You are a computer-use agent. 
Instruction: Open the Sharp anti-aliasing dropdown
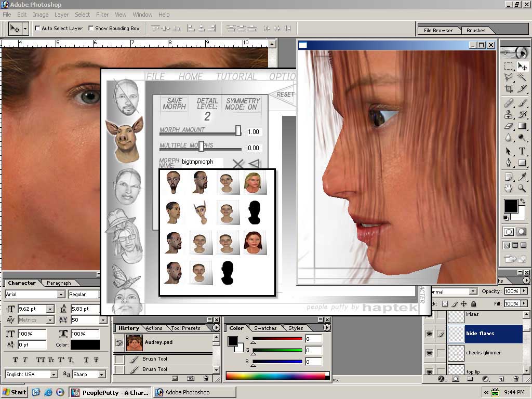(101, 374)
